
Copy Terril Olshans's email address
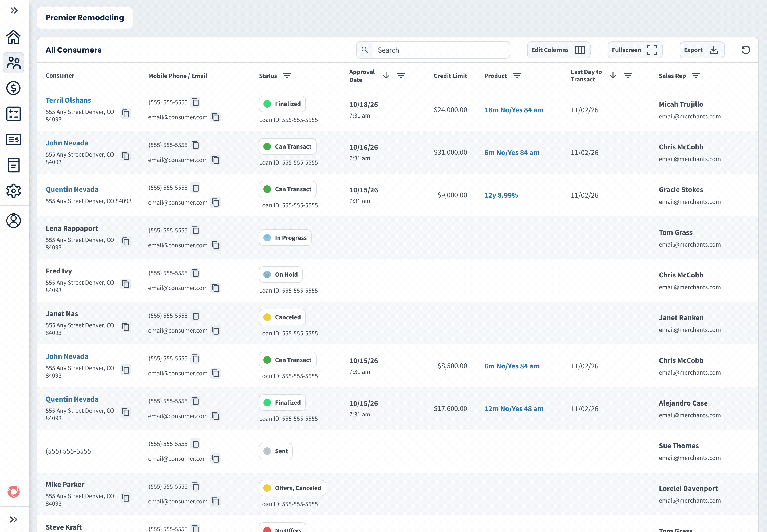click(x=216, y=117)
